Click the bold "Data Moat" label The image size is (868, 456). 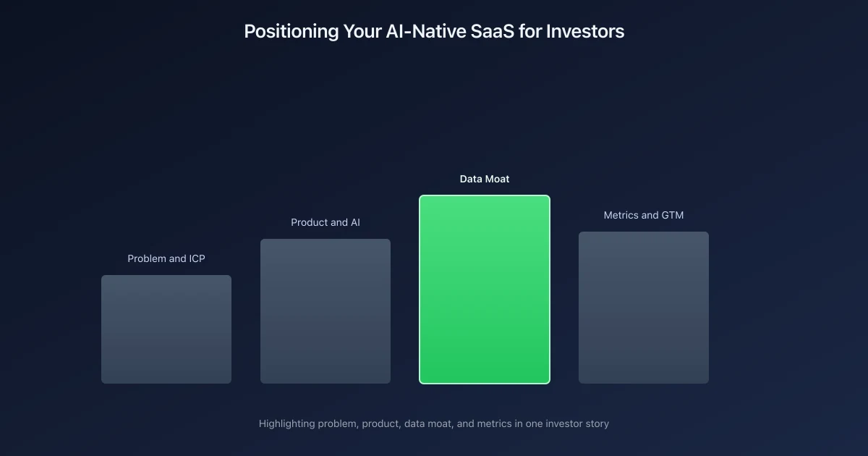[485, 179]
